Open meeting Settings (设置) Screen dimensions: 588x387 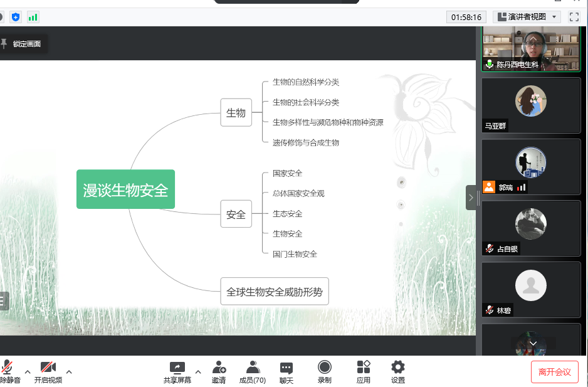click(397, 368)
